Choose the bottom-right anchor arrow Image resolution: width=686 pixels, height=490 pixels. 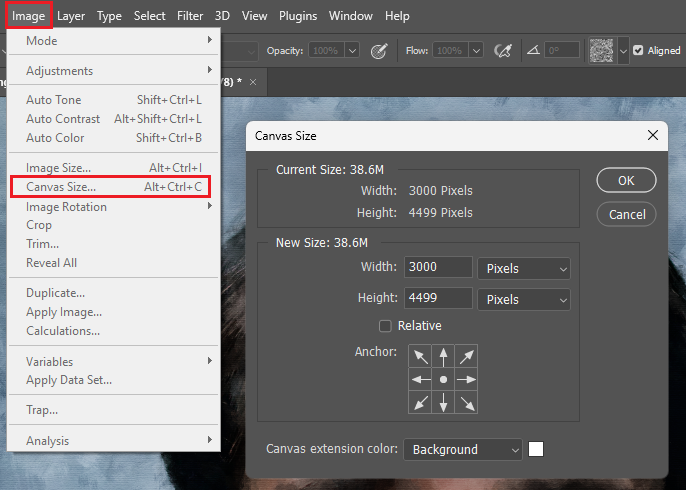pyautogui.click(x=466, y=403)
